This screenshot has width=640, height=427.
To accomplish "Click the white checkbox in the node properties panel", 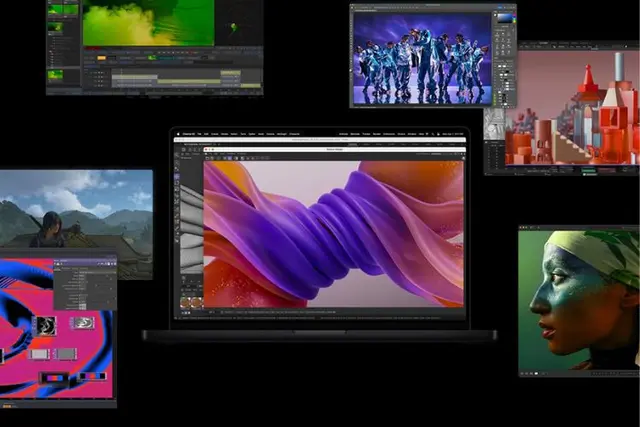I will coord(82,306).
